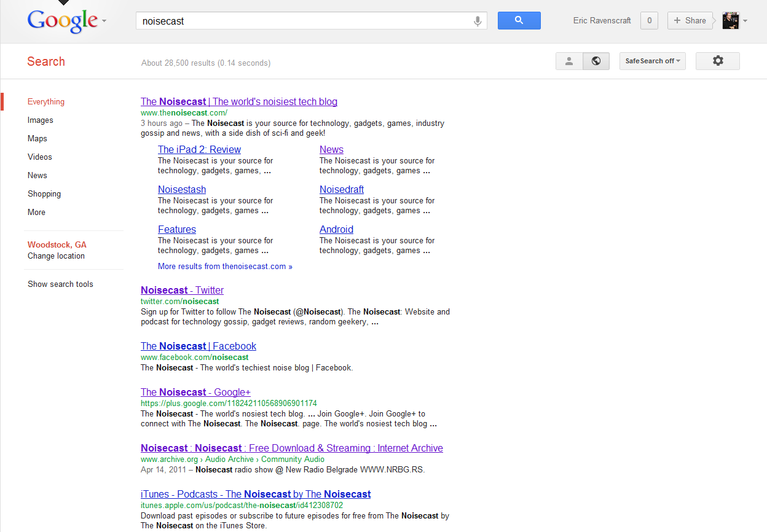Click the About 28,500 results count text
The height and width of the screenshot is (532, 767).
pos(206,63)
